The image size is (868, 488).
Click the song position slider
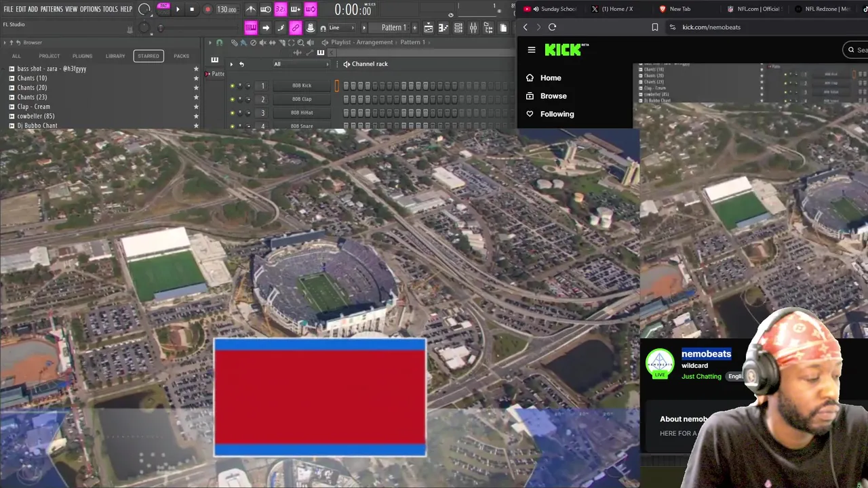[198, 28]
